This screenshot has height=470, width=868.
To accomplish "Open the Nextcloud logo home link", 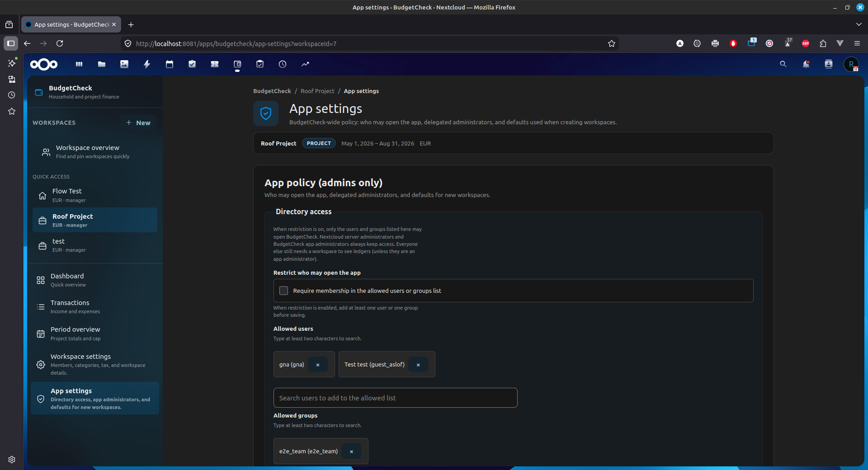I will (x=44, y=64).
